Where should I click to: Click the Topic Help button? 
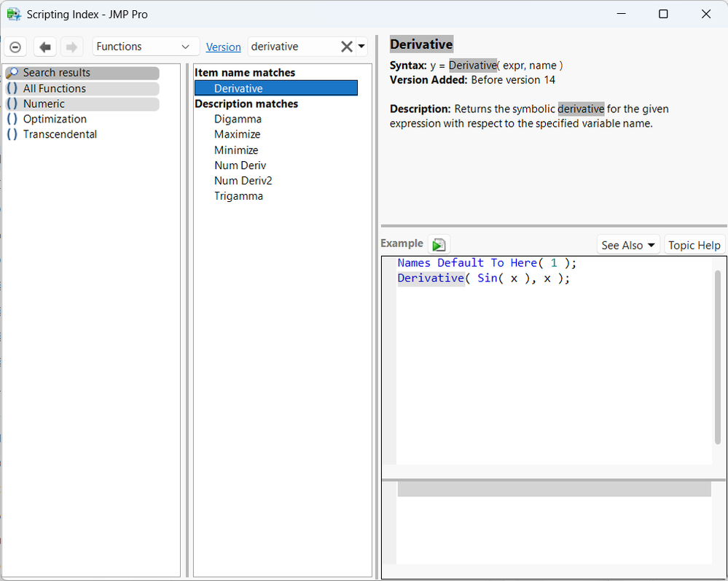click(x=694, y=245)
